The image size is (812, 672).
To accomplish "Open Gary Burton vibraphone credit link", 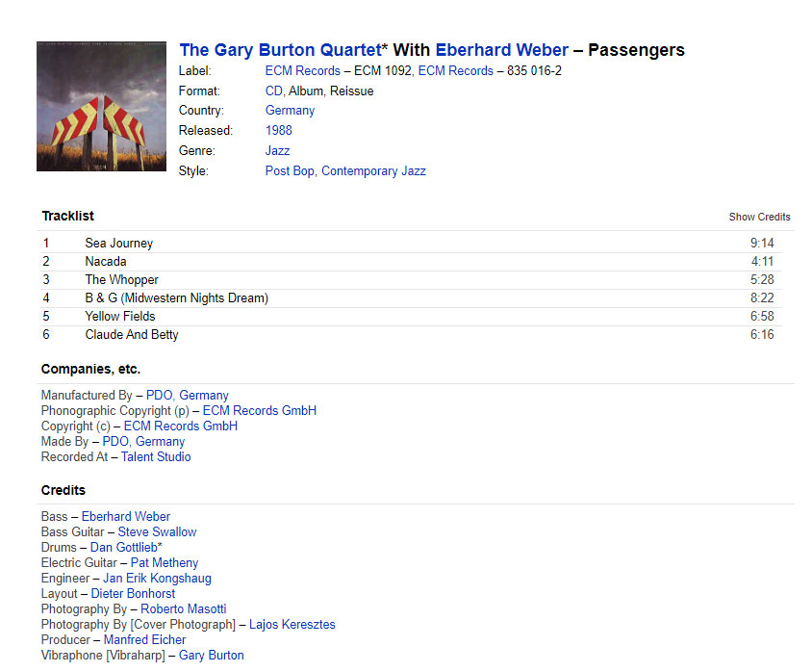I will click(211, 656).
